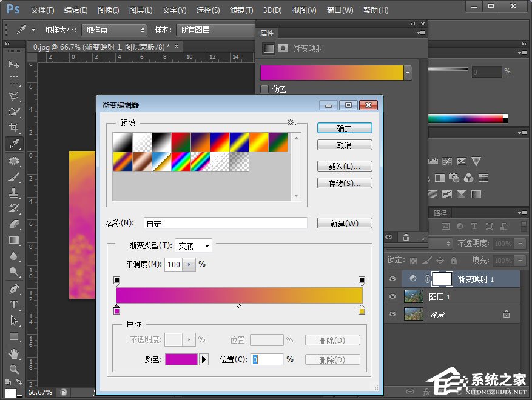Screen dimensions: 532x400
Task: Select the Crop tool
Action: (x=13, y=127)
